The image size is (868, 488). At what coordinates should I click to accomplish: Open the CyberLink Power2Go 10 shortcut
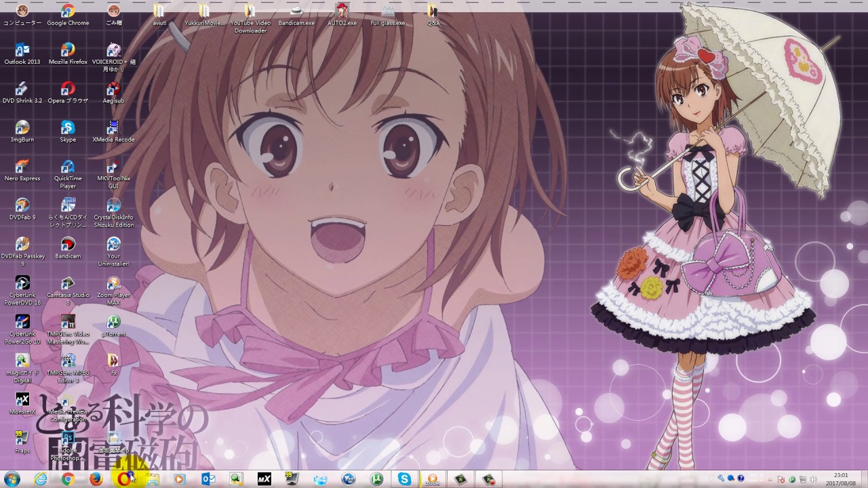[22, 329]
